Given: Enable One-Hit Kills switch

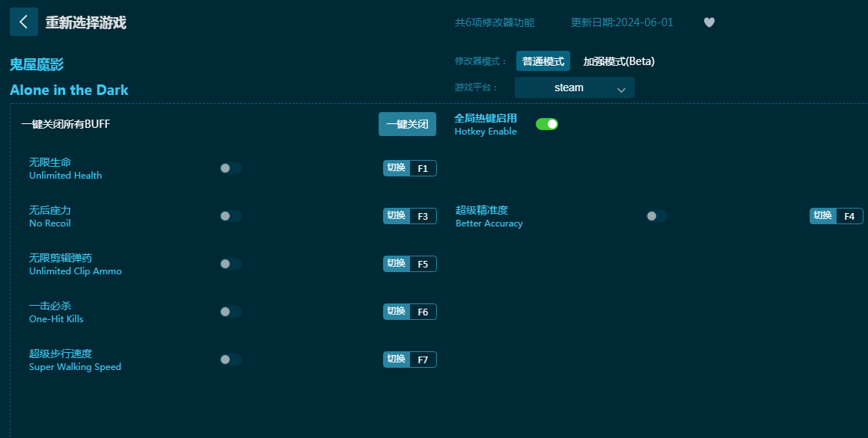Looking at the screenshot, I should (230, 312).
